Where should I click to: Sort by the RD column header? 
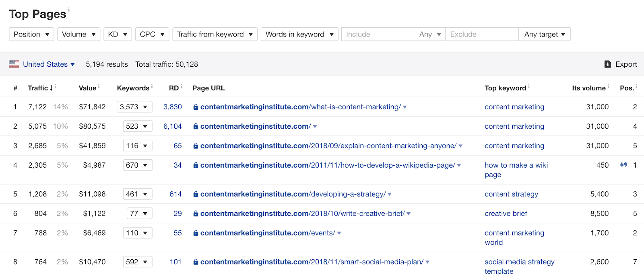coord(174,88)
